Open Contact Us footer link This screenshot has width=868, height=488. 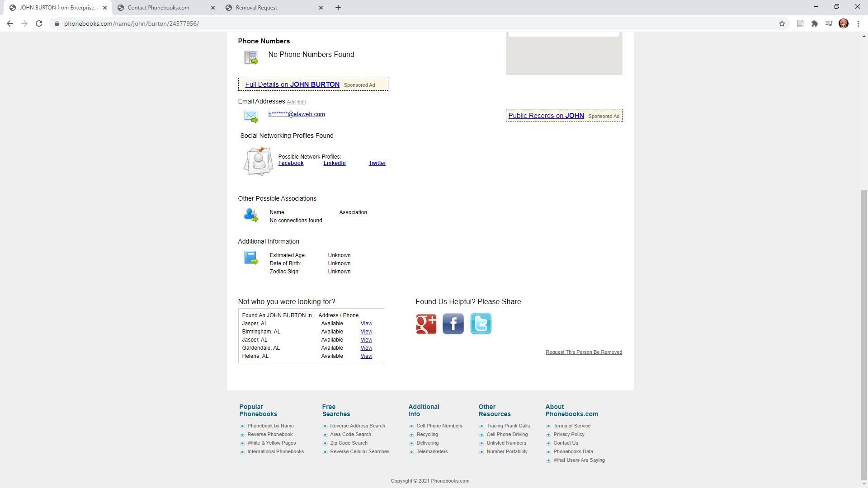coord(566,443)
